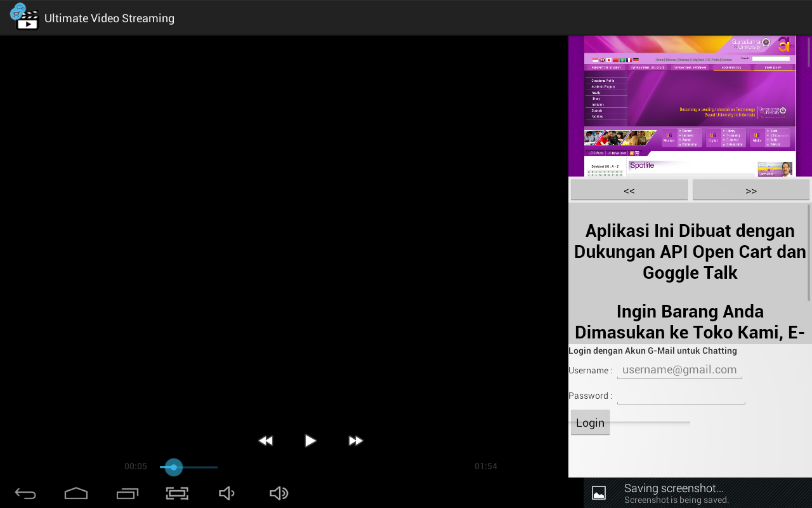Open the Prospective Student tab on webpage

[x=606, y=67]
